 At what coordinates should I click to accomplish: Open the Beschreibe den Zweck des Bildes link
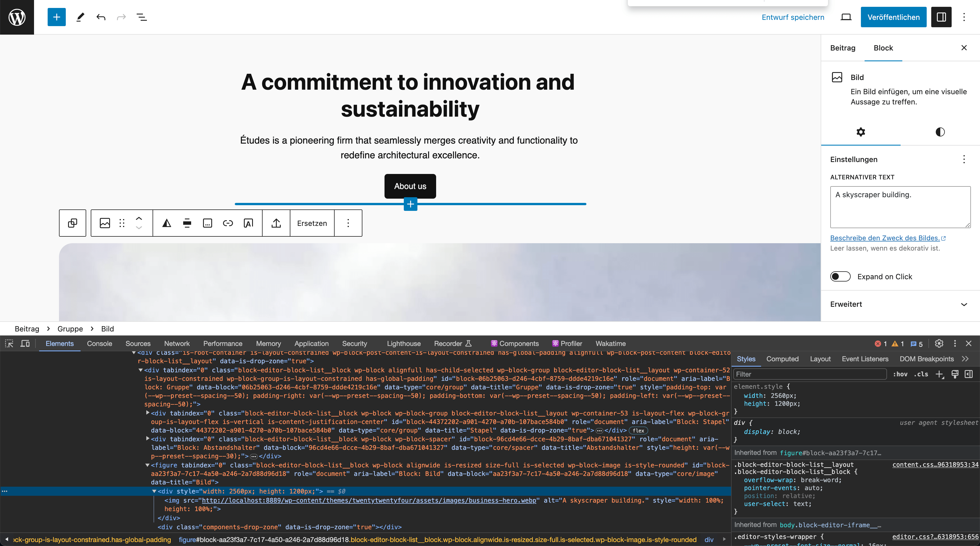pos(884,238)
